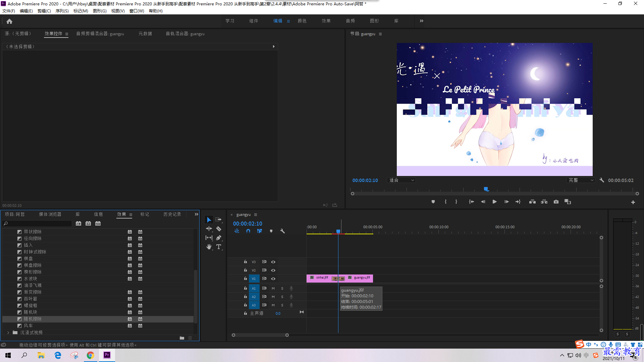Switch to the 音频 workspace

351,21
